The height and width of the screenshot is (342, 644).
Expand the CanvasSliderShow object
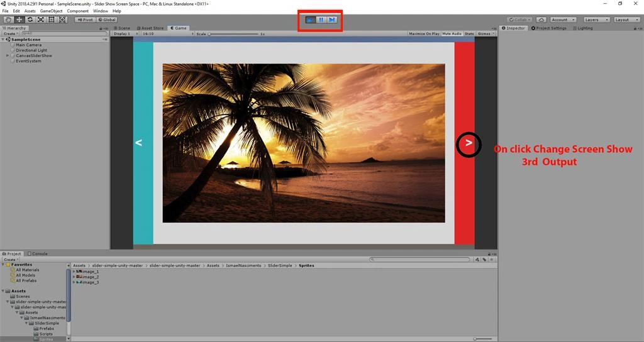pos(8,55)
